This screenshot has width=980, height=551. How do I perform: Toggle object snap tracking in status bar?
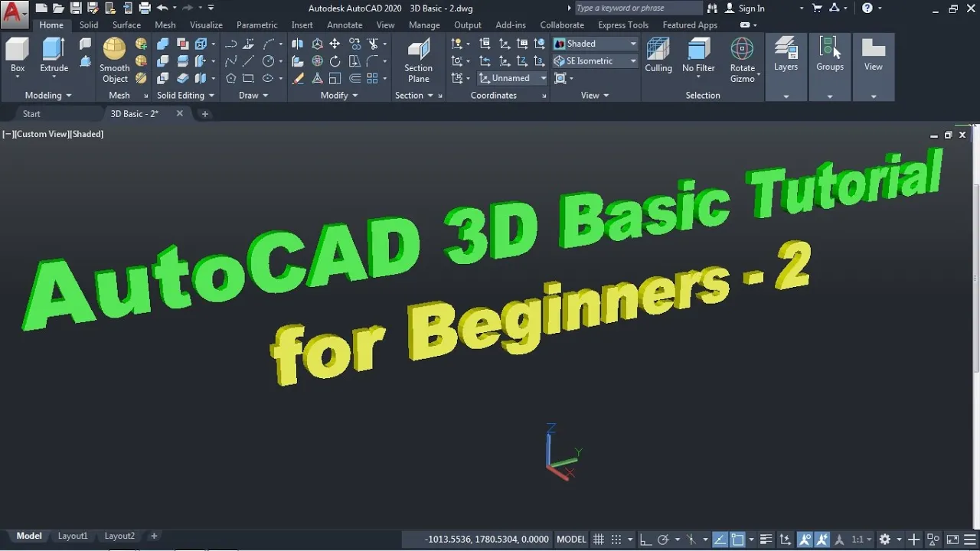click(x=721, y=539)
